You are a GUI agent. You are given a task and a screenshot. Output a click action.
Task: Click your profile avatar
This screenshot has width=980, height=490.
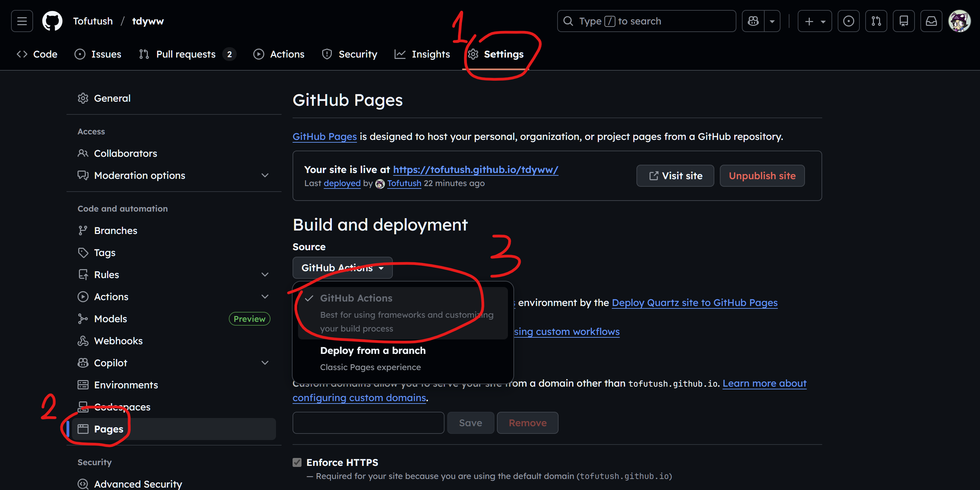[960, 21]
